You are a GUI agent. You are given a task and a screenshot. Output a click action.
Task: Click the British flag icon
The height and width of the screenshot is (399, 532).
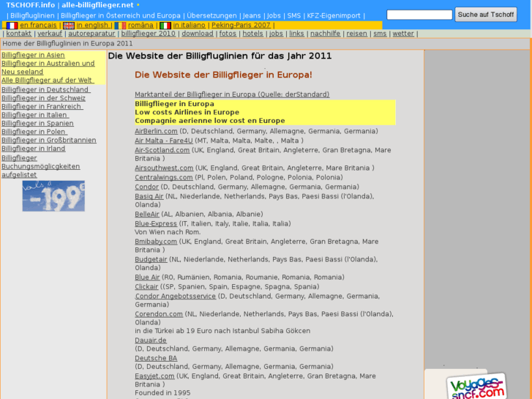(x=69, y=26)
